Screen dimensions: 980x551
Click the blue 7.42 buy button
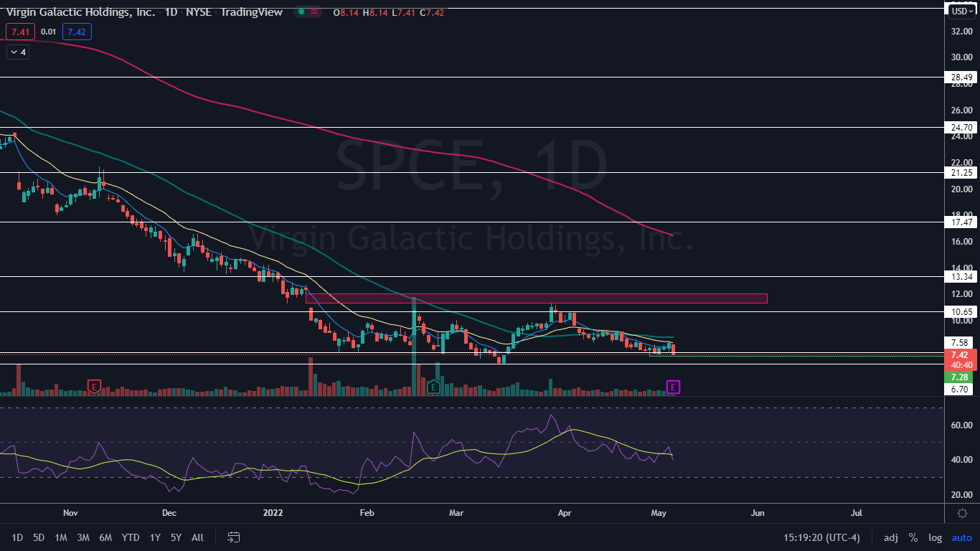tap(77, 32)
